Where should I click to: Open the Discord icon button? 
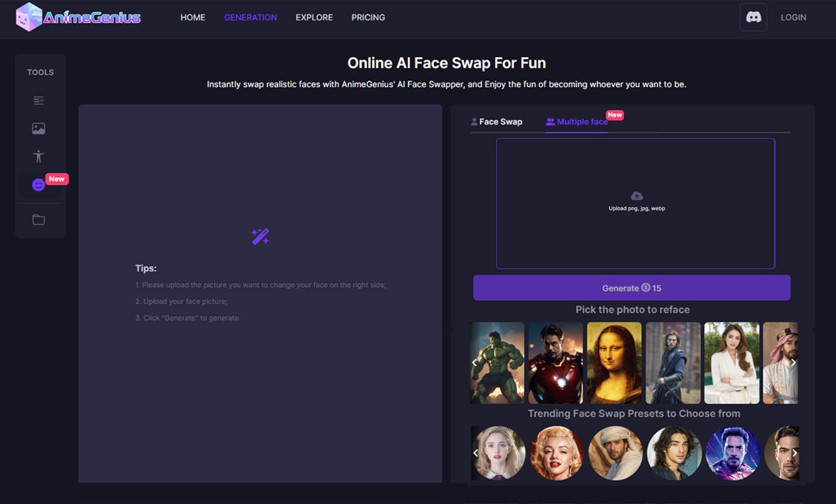pyautogui.click(x=753, y=17)
